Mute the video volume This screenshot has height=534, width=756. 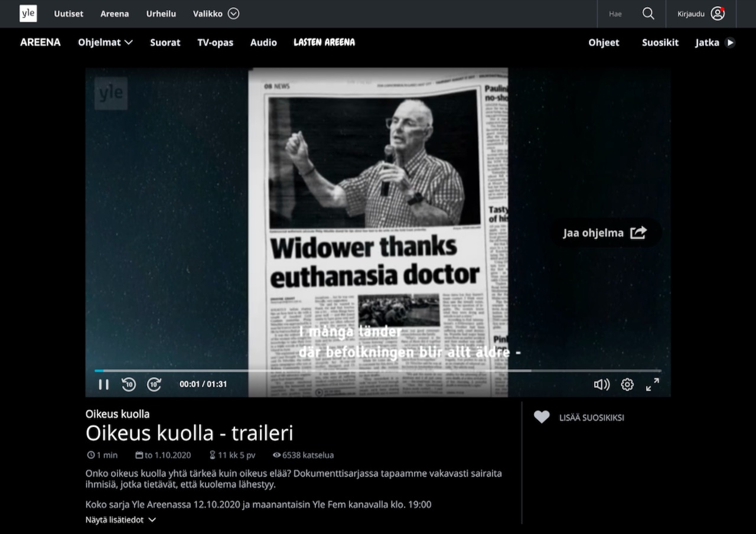pyautogui.click(x=601, y=385)
